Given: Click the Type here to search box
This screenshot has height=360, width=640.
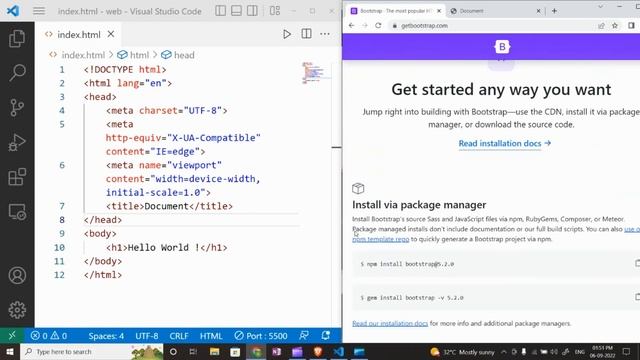Looking at the screenshot, I should [x=92, y=351].
